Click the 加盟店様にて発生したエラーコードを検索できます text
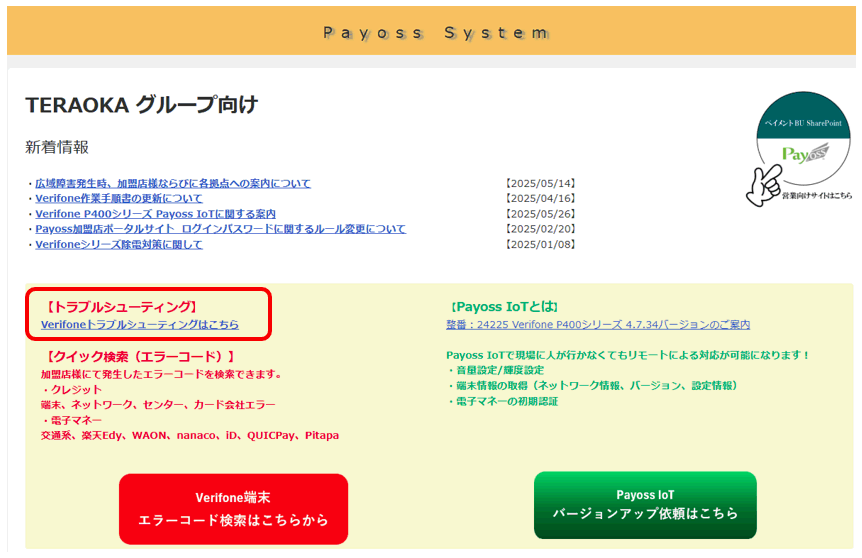862x558 pixels. 161,374
